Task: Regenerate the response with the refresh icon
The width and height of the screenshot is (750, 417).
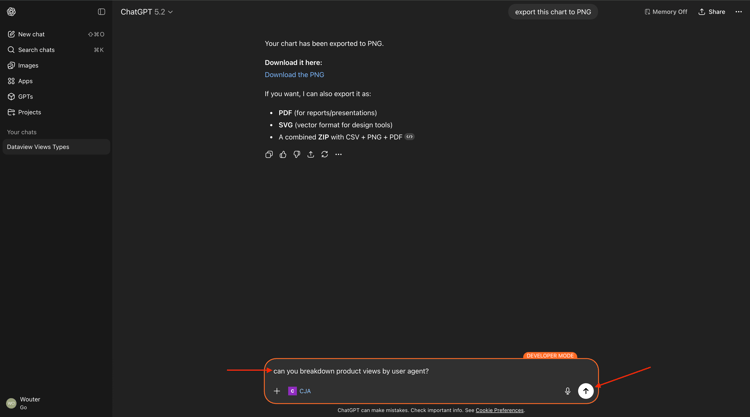Action: 324,154
